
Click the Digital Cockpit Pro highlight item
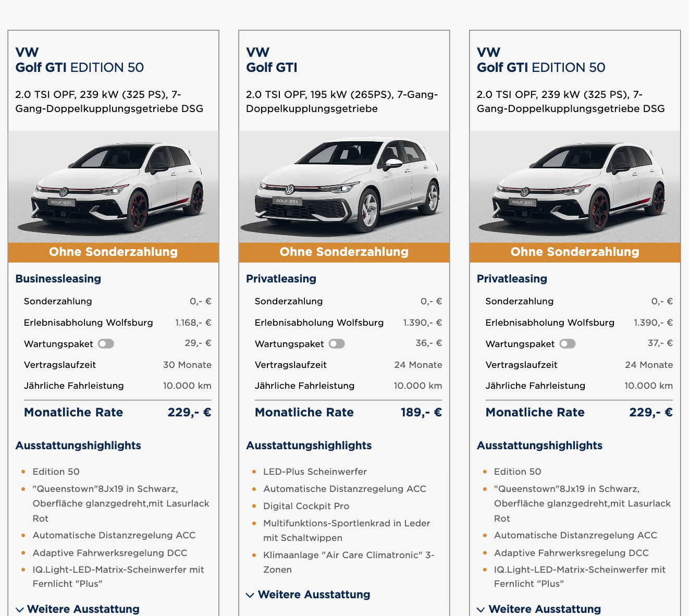pyautogui.click(x=306, y=506)
